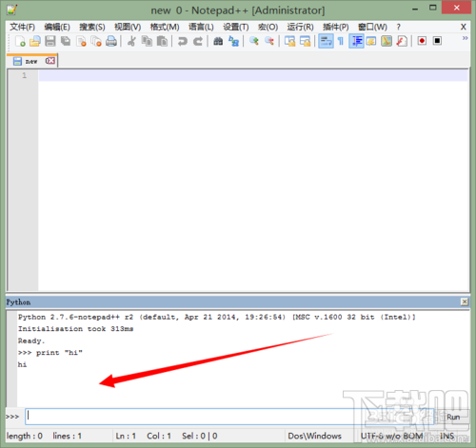Click 'Sel : 0 | 0' in status bar
Viewport: 476px width, 448px height.
[x=200, y=436]
